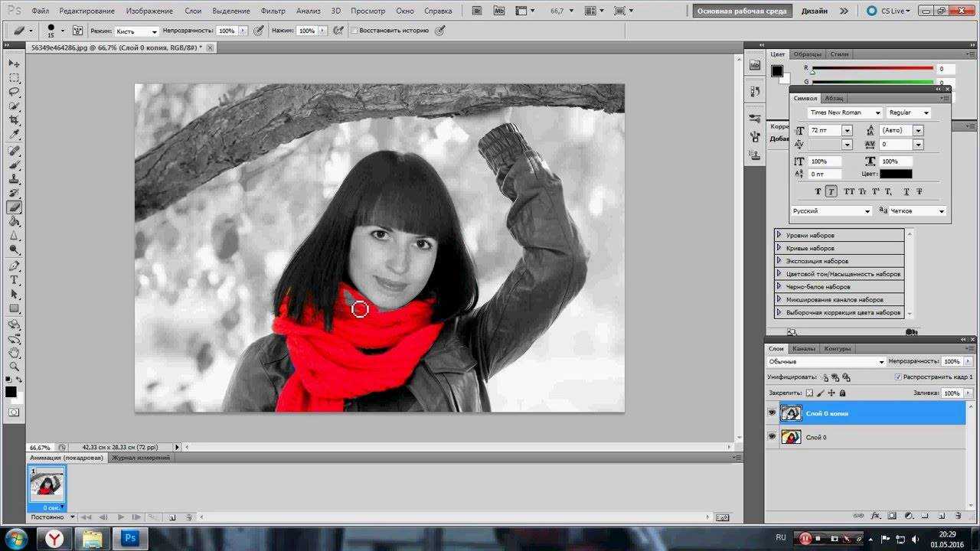
Task: Toggle Faux Bold in Символ panel
Action: [818, 192]
